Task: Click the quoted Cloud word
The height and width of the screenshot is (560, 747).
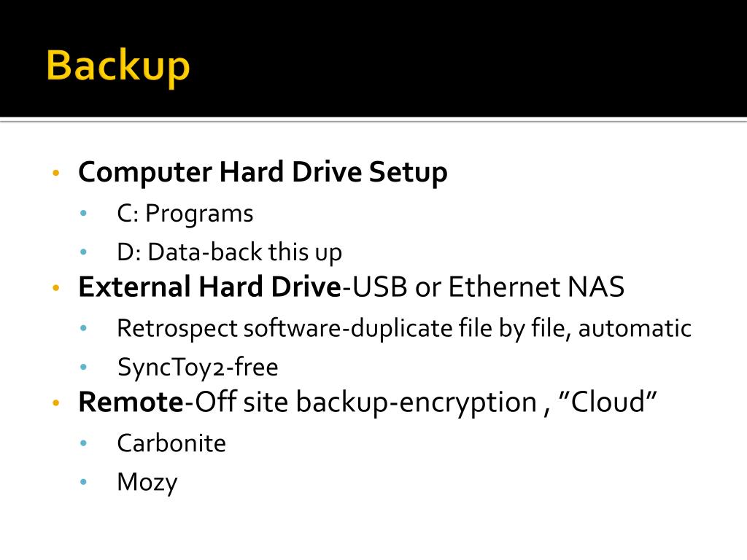Action: [608, 402]
